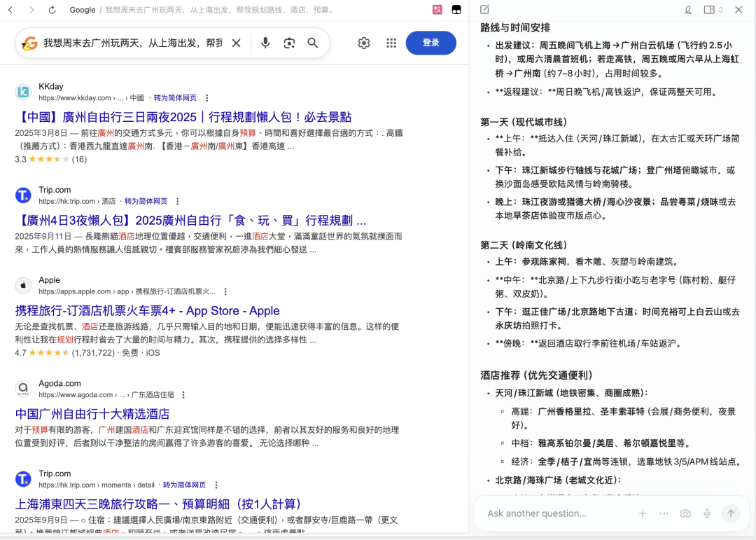
Task: Toggle the sidebar panel view icon
Action: click(708, 10)
